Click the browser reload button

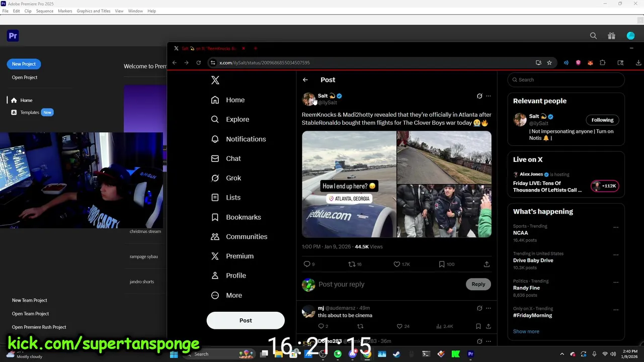[x=198, y=63]
